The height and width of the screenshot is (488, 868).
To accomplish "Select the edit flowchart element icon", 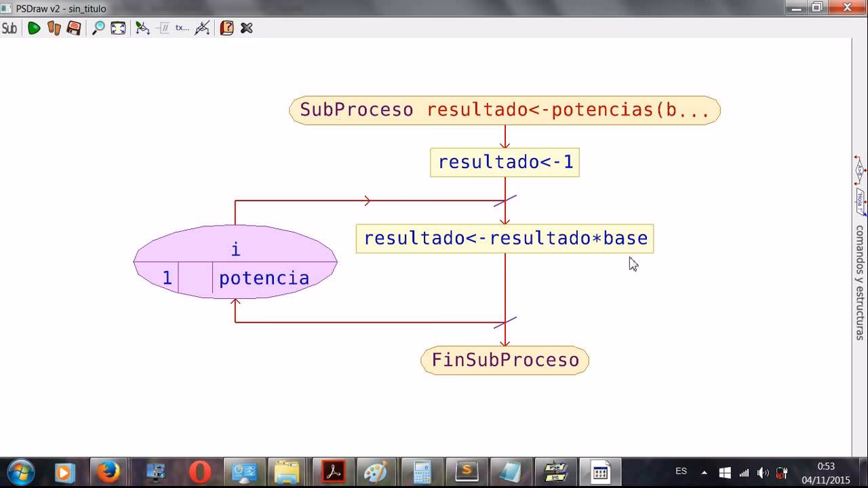I will click(143, 28).
